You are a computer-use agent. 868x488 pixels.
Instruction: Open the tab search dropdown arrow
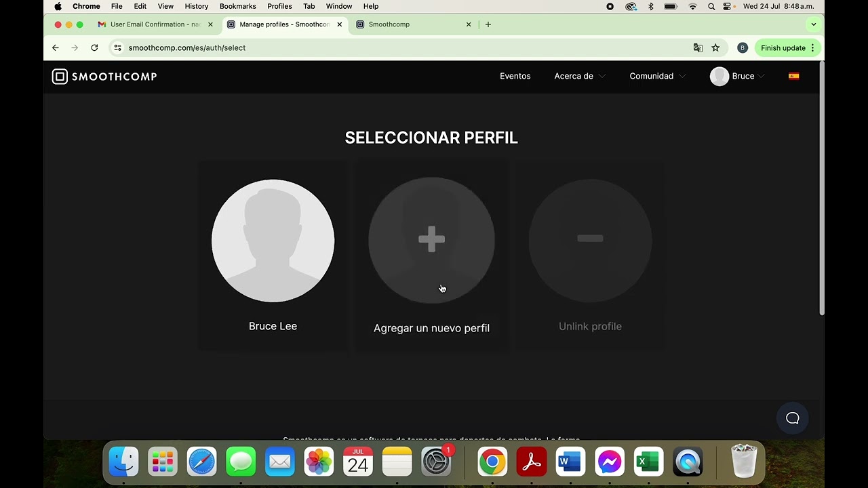pyautogui.click(x=814, y=24)
